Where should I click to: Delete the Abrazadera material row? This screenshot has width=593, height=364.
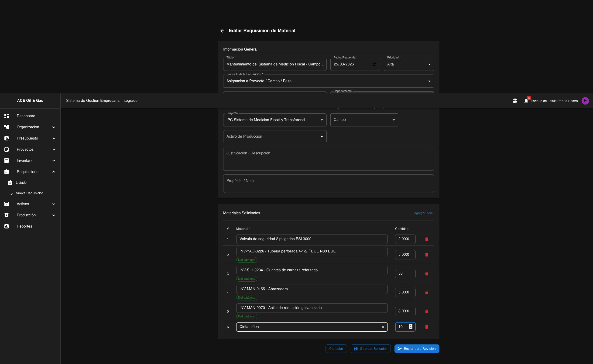(x=426, y=293)
